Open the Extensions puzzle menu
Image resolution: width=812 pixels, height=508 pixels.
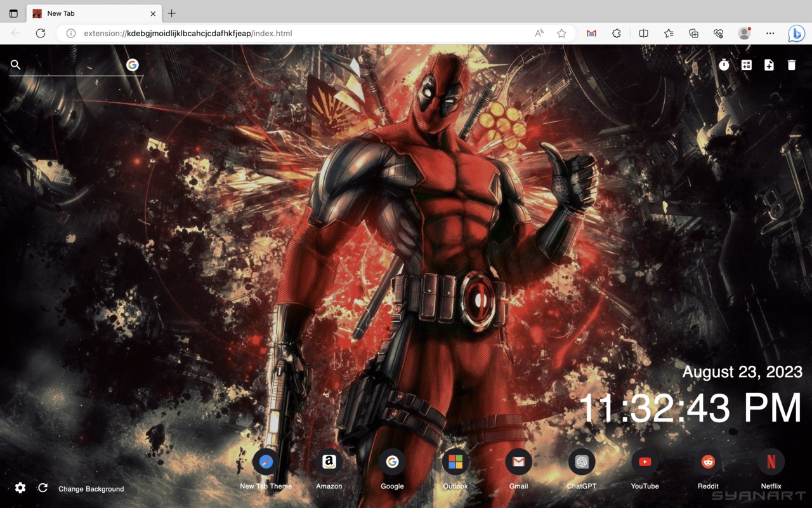tap(617, 34)
